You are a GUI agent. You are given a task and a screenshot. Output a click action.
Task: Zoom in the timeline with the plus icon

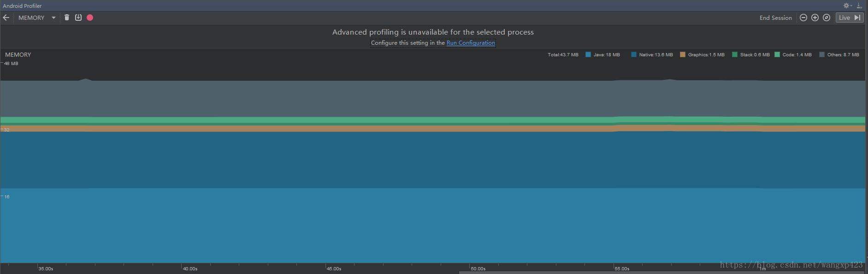(x=815, y=18)
